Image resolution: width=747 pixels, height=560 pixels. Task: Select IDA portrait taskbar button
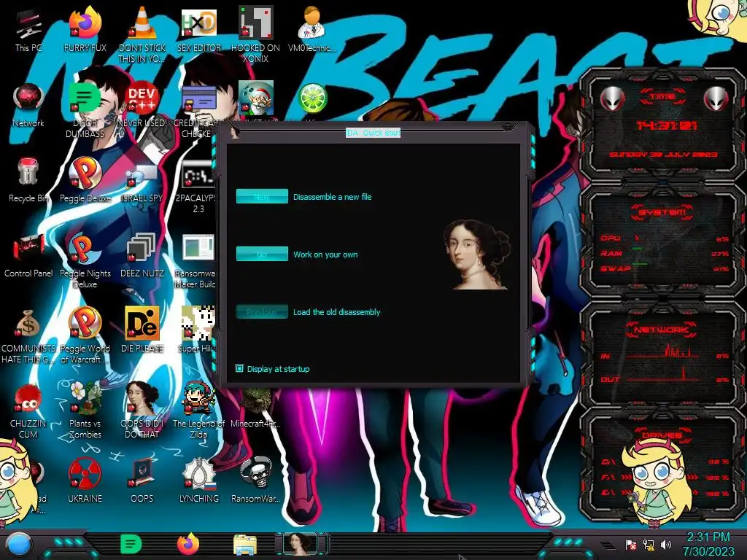coord(301,544)
